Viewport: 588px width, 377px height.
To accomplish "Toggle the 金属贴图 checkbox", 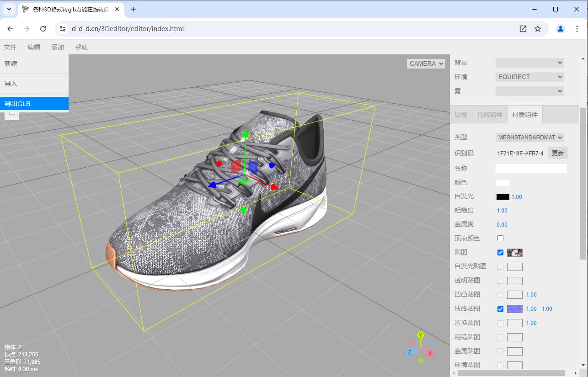I will (x=500, y=351).
